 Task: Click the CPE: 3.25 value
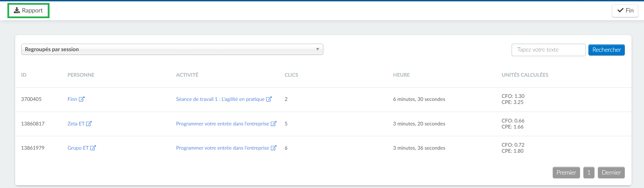(x=512, y=102)
